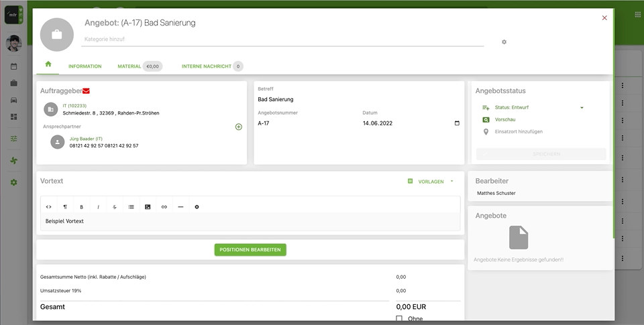Image resolution: width=644 pixels, height=325 pixels.
Task: Click POSITIONEN BEARBEITEN button
Action: (250, 249)
